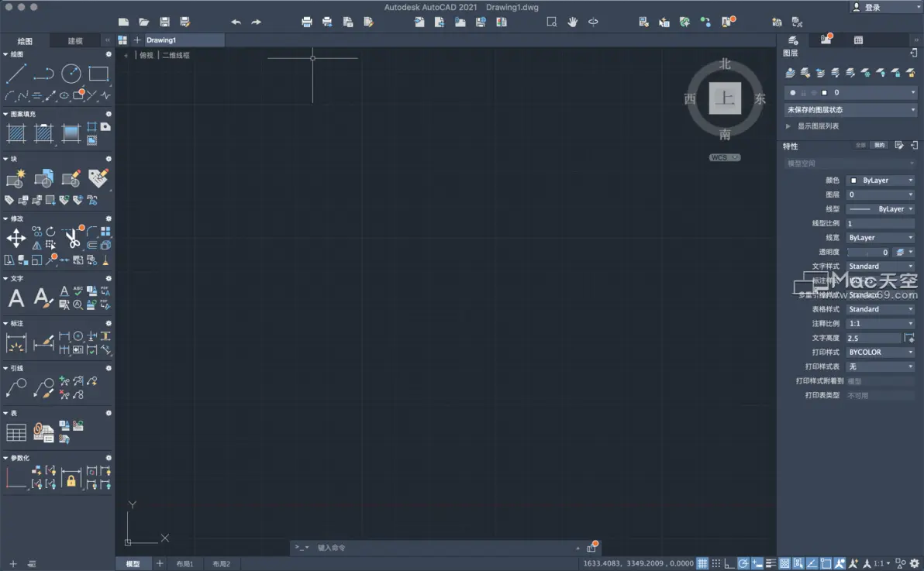Choose the Hatch pattern fill tool

[x=16, y=134]
